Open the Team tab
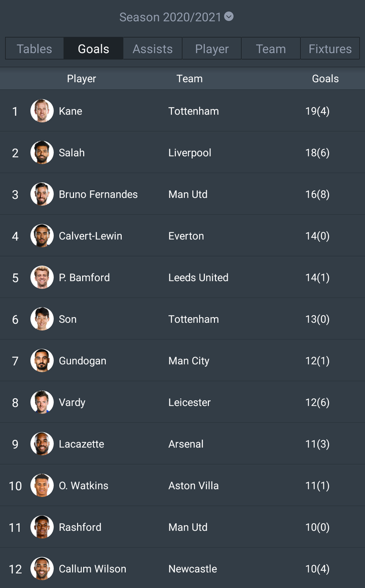The height and width of the screenshot is (588, 365). 271,49
